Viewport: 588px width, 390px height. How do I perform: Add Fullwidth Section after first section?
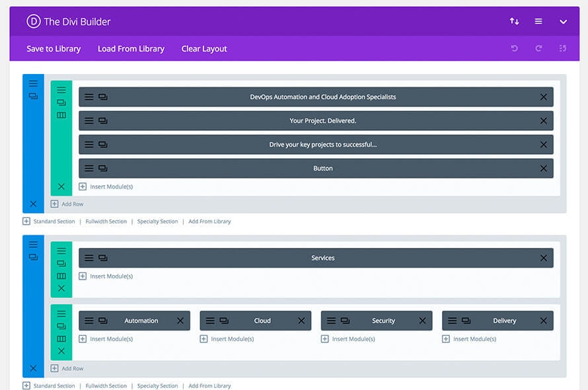pyautogui.click(x=106, y=221)
